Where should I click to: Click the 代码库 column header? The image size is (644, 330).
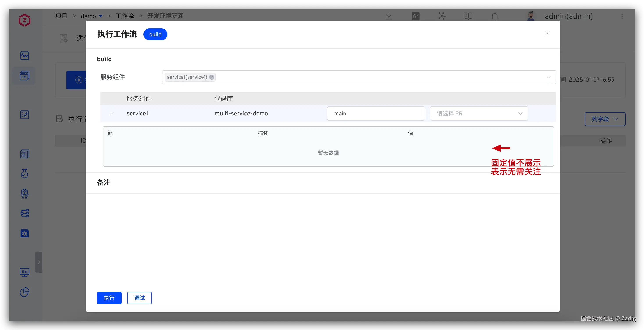click(x=224, y=99)
